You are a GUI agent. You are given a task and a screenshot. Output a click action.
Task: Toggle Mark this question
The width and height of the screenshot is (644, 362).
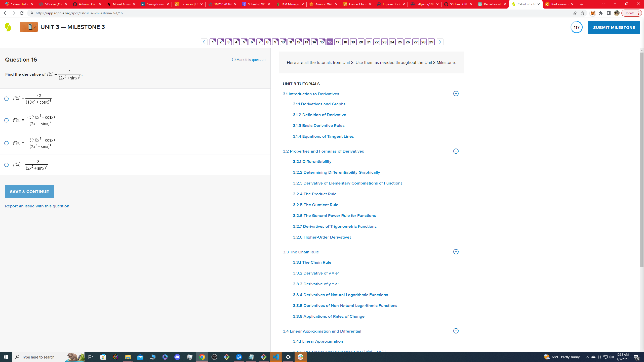tap(249, 60)
